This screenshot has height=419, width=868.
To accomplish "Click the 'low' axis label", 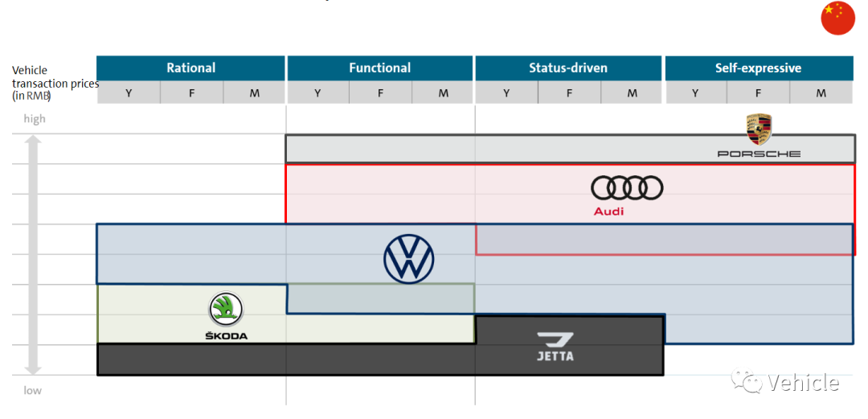I will click(32, 390).
